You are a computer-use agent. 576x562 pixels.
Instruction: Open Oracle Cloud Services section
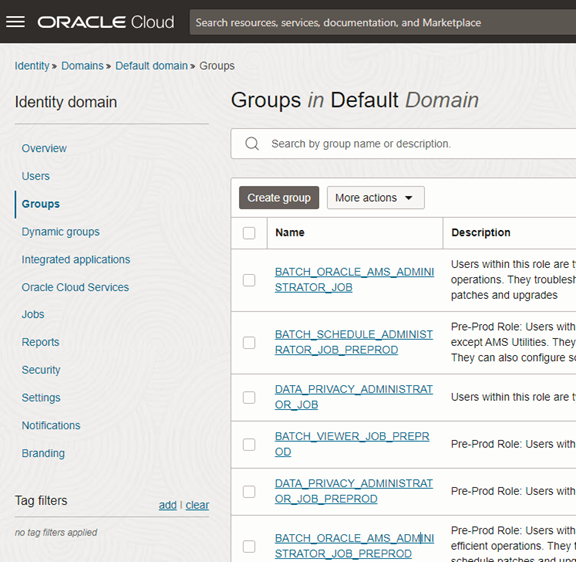(x=75, y=287)
